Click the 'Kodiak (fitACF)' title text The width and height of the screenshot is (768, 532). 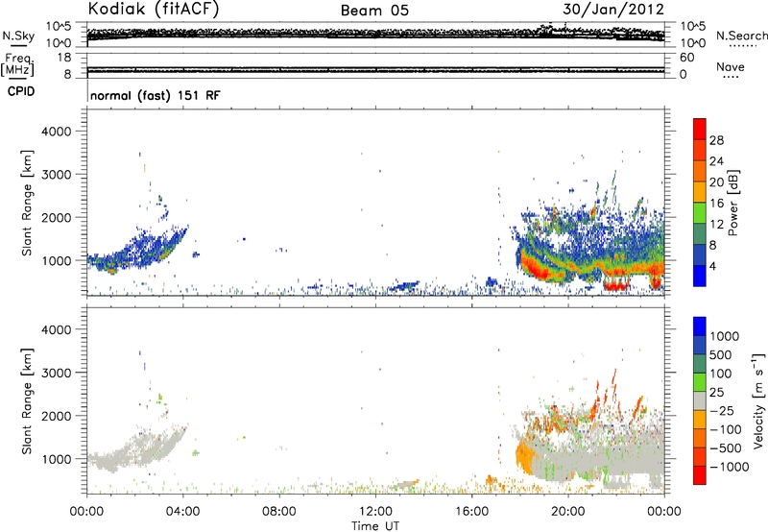pyautogui.click(x=154, y=10)
